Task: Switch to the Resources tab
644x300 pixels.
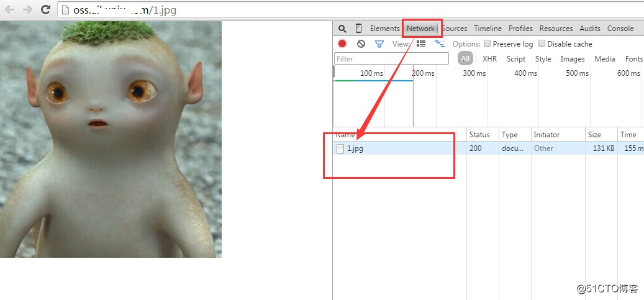Action: tap(556, 29)
